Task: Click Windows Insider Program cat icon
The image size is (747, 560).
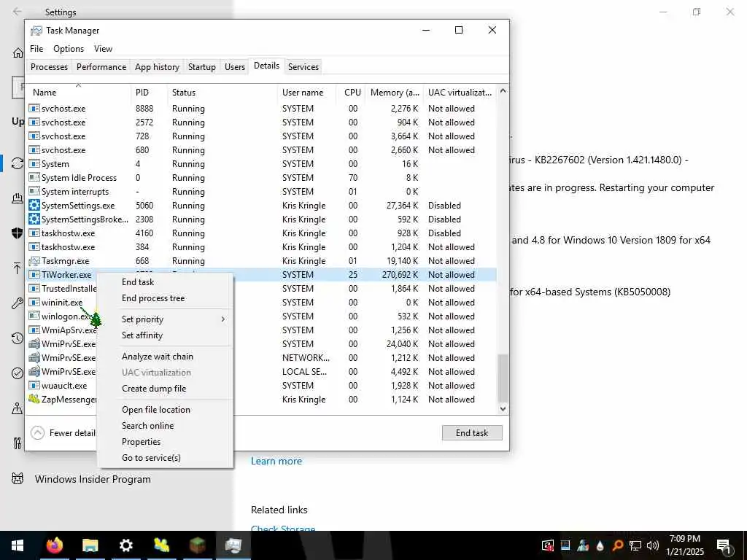Action: 18,478
